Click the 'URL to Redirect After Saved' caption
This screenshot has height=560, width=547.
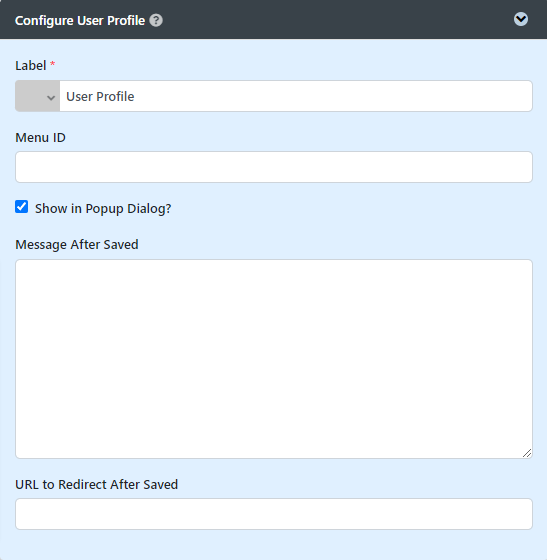click(x=96, y=485)
